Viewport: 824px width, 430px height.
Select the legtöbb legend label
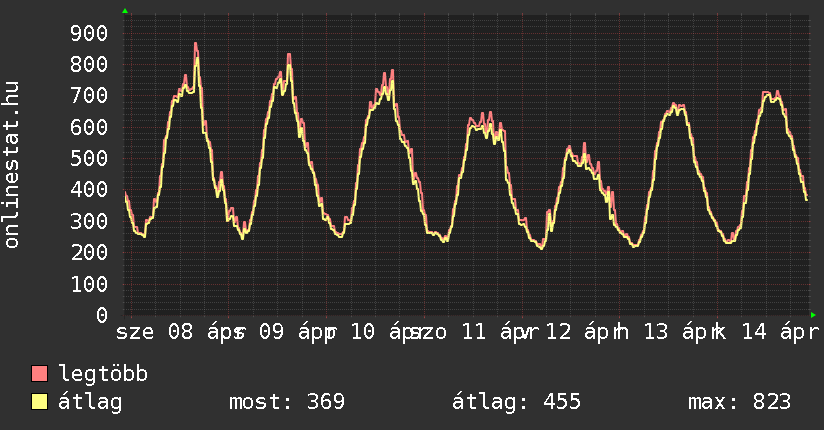point(104,375)
